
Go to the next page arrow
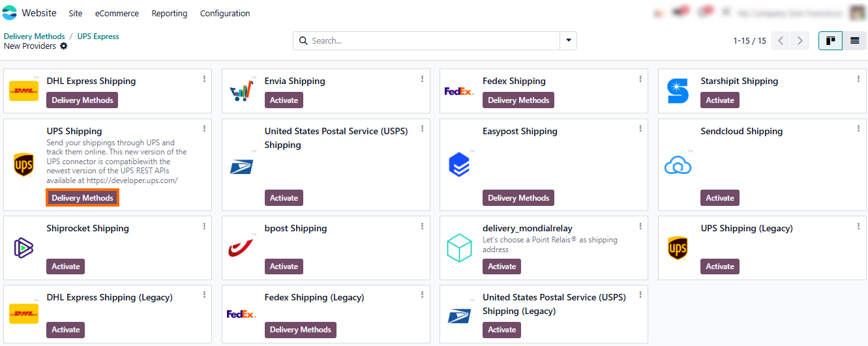(x=800, y=40)
